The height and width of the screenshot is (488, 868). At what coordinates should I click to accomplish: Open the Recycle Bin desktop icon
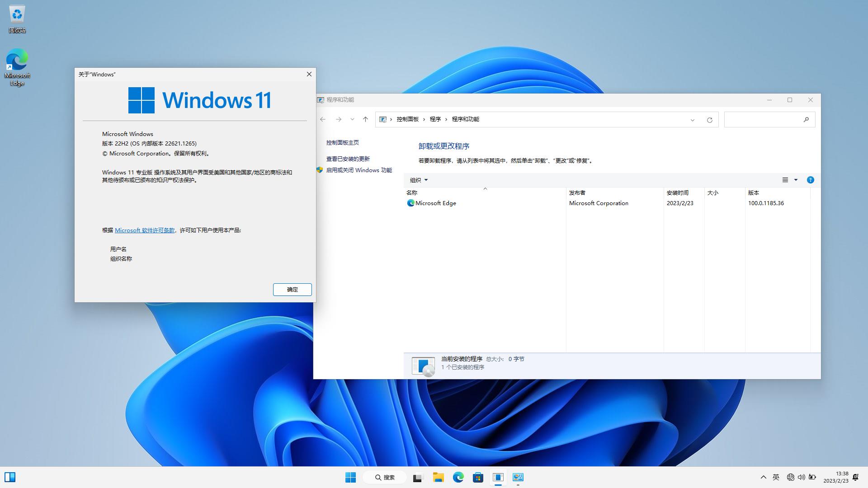[17, 19]
